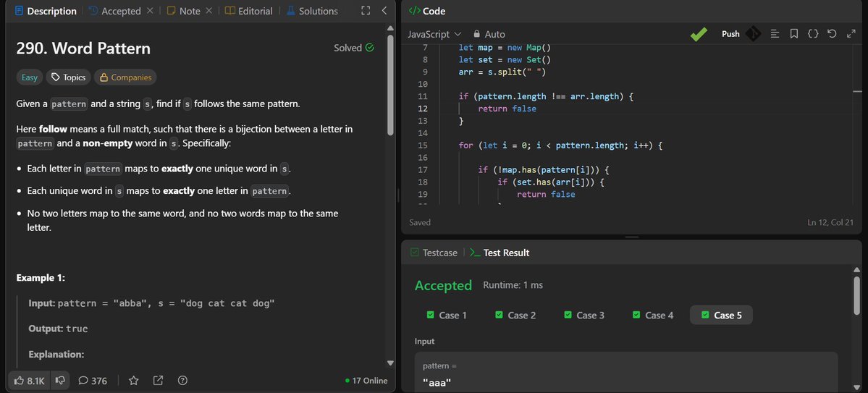Screen dimensions: 868x393
Task: Downvote the problem with thumbs-down icon
Action: tap(61, 381)
